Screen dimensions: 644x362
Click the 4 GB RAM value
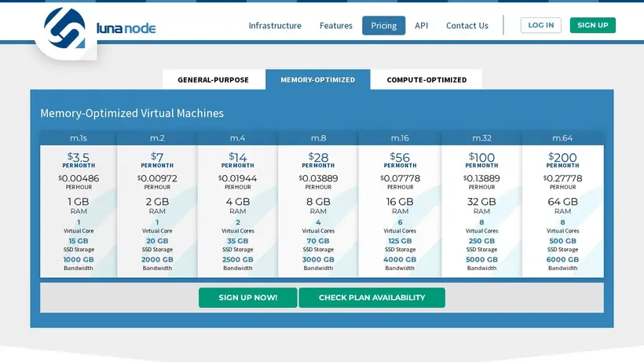[238, 202]
